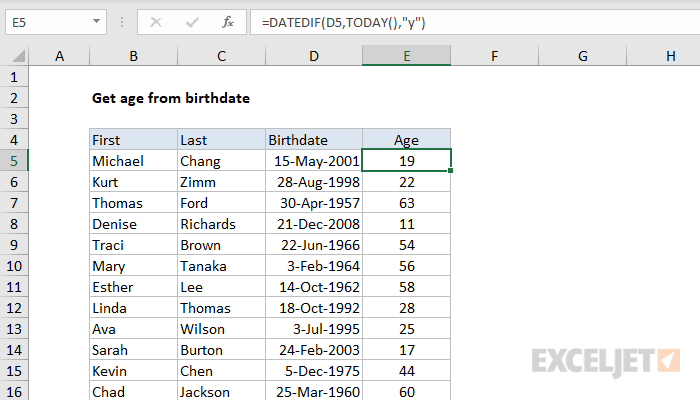Select the cell containing 'Brown'

(x=221, y=245)
